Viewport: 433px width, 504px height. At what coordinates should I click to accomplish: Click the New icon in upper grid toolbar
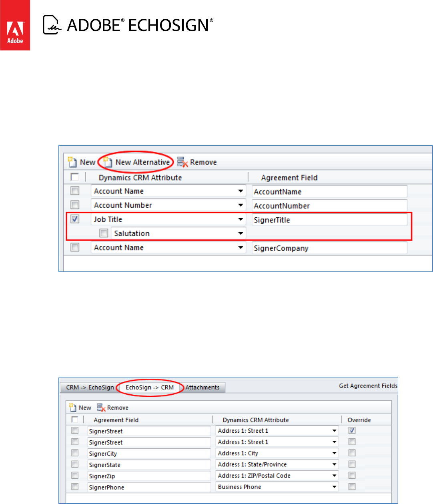click(72, 162)
